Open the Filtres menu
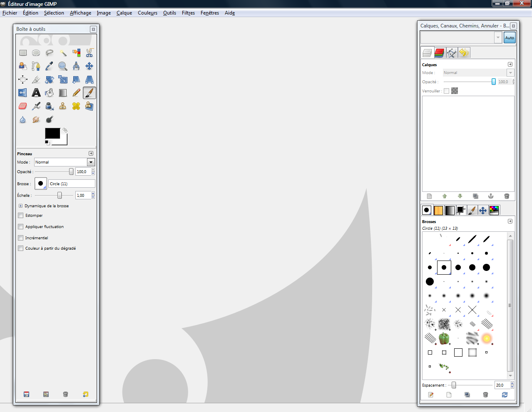This screenshot has height=412, width=532. coord(188,13)
